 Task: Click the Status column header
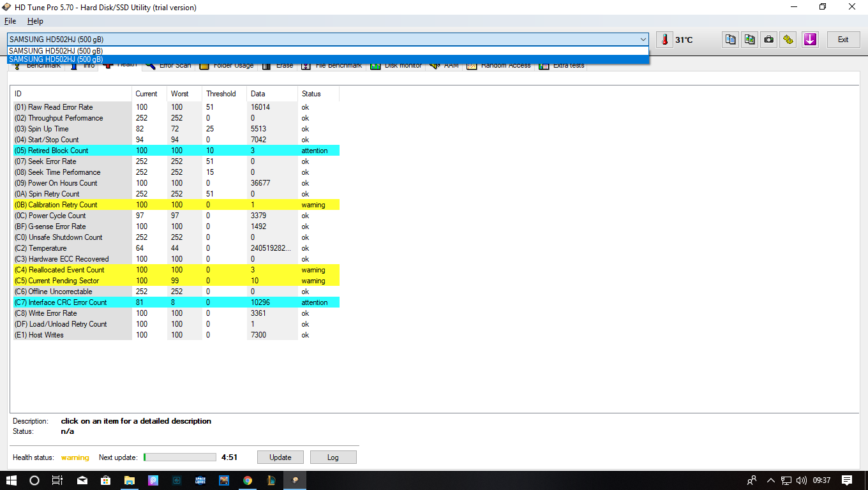pos(318,94)
